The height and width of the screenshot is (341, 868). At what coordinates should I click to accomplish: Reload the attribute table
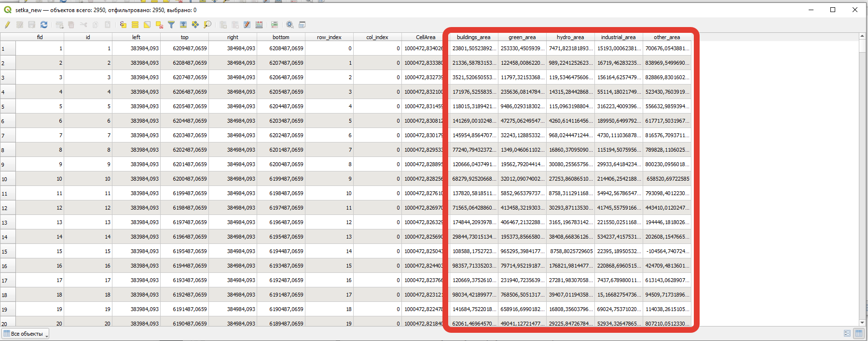tap(44, 25)
